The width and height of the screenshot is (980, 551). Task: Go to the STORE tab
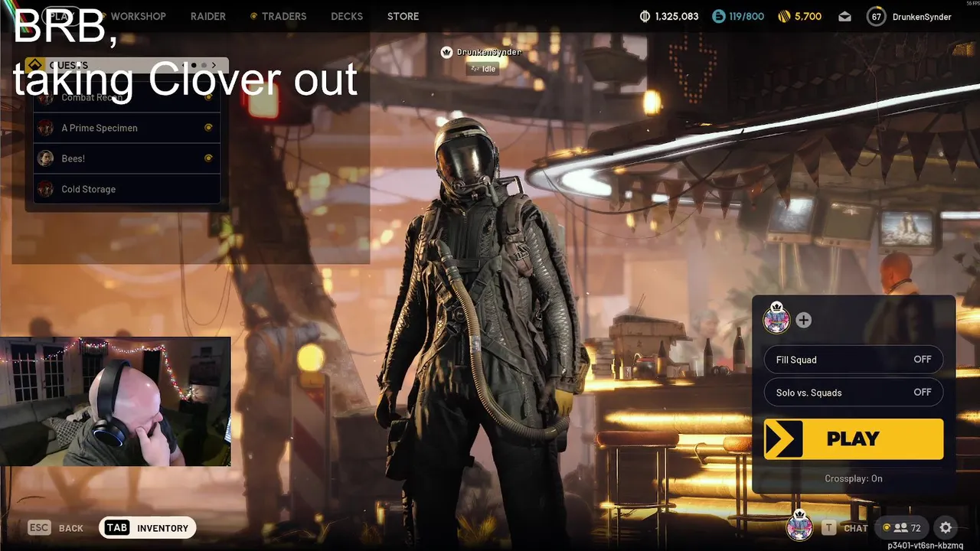(403, 16)
